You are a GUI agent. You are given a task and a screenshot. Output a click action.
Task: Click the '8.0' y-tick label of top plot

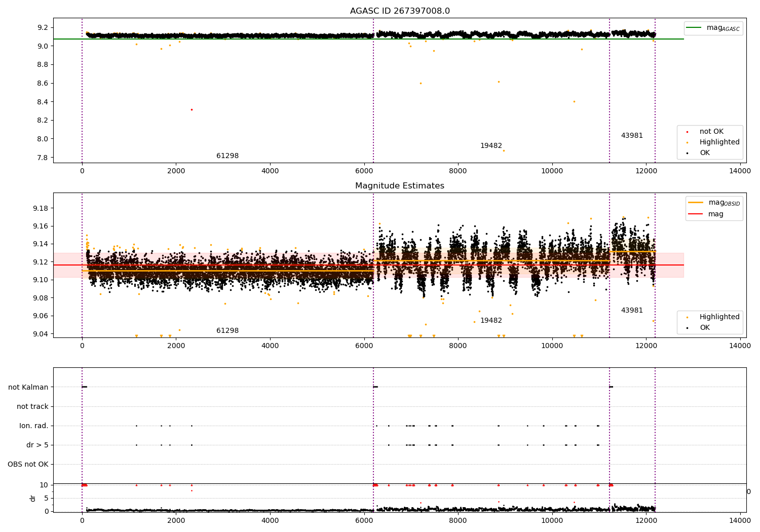tap(44, 139)
